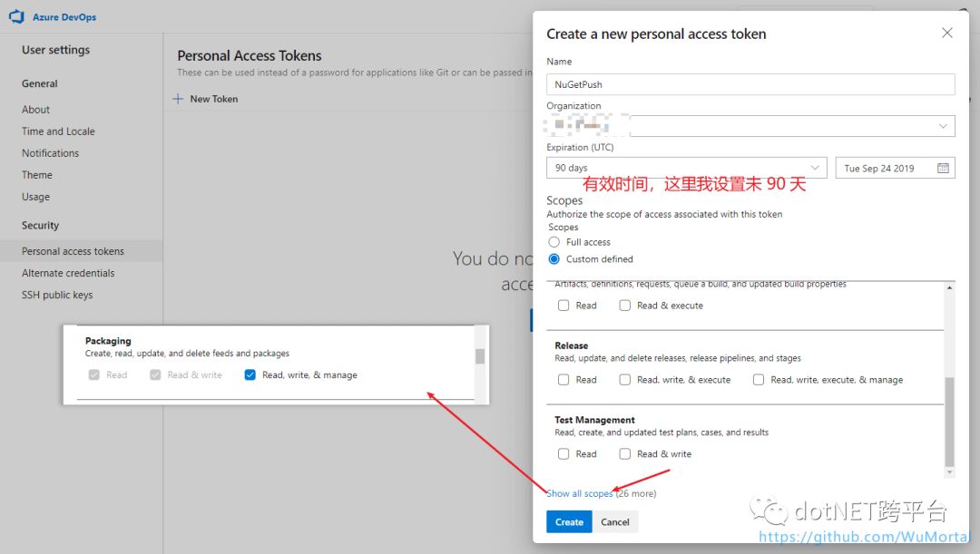
Task: Open Theme settings
Action: [x=37, y=175]
